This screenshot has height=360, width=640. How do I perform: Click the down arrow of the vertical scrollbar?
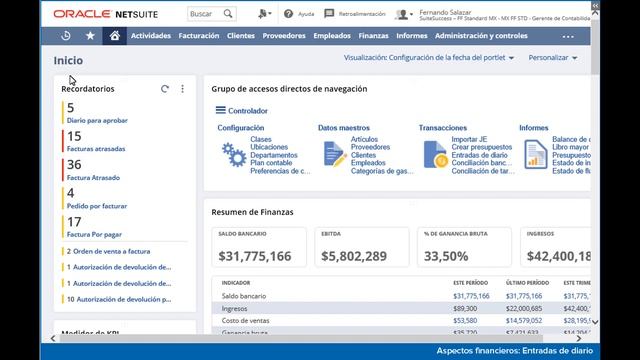595,322
